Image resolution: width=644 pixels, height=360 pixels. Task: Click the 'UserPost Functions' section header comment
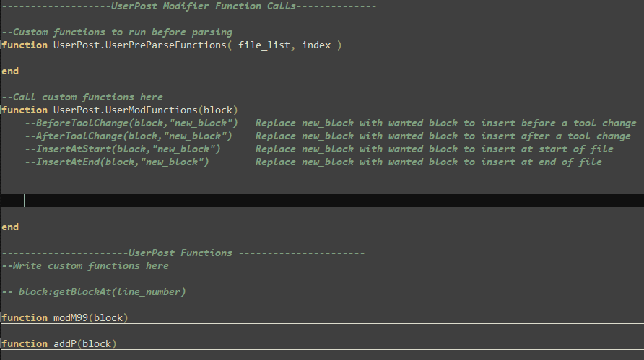[x=180, y=253]
